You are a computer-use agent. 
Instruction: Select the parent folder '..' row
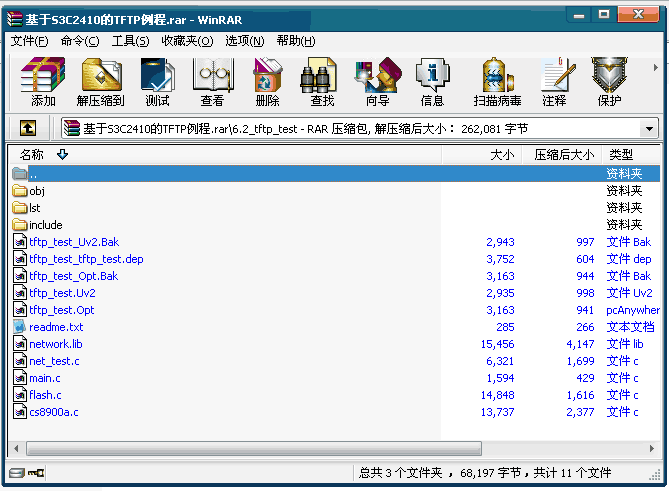pos(335,174)
